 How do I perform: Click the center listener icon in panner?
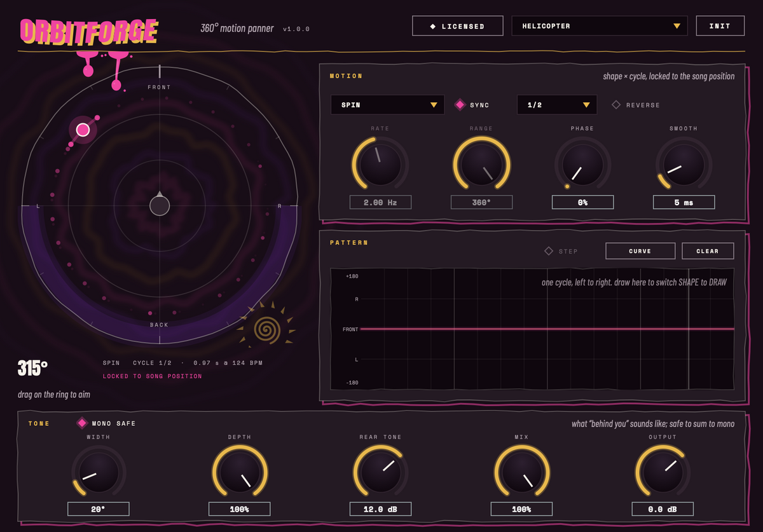pyautogui.click(x=160, y=205)
